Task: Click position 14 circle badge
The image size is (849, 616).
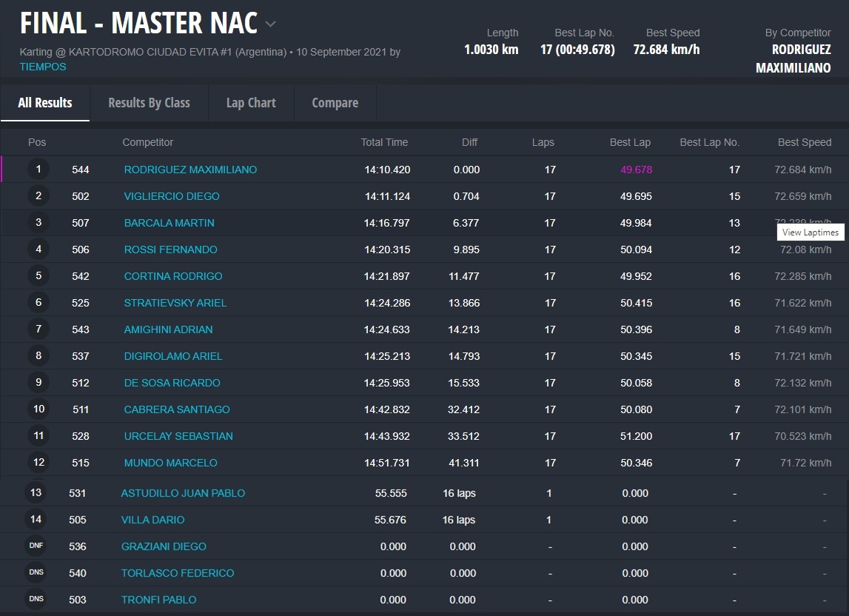Action: click(x=36, y=520)
